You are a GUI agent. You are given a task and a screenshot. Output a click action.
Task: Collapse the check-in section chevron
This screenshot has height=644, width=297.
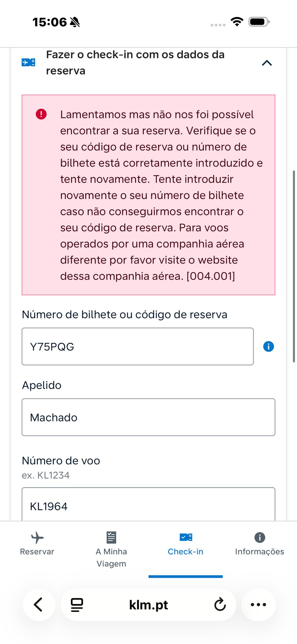[266, 63]
